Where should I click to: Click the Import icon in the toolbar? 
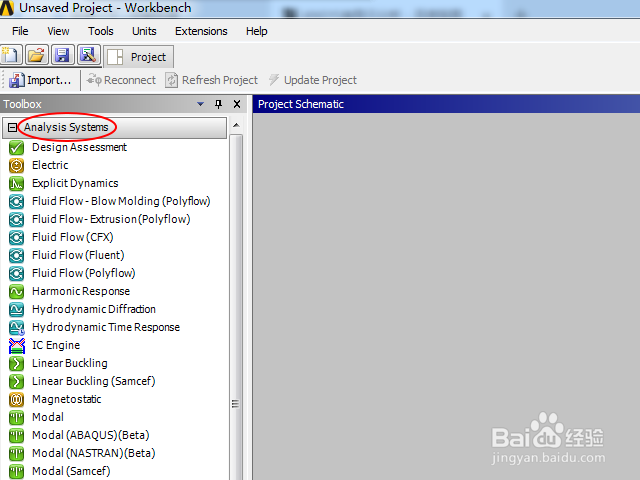click(16, 80)
